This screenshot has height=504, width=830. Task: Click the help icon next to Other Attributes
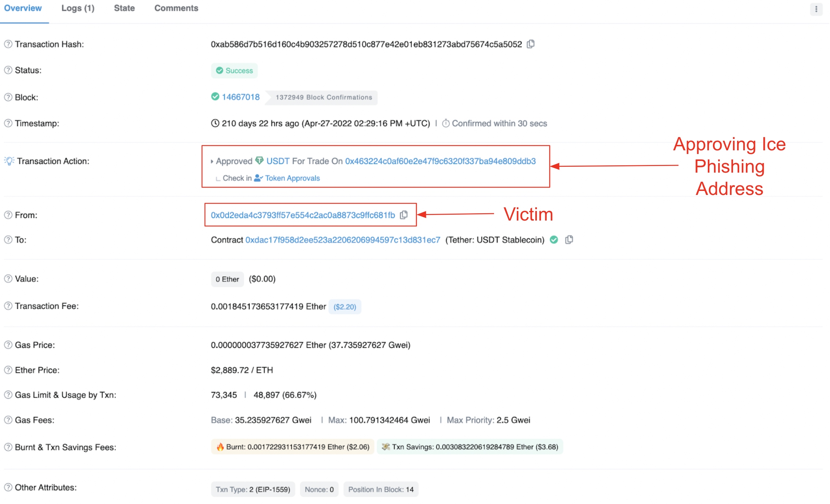tap(8, 488)
